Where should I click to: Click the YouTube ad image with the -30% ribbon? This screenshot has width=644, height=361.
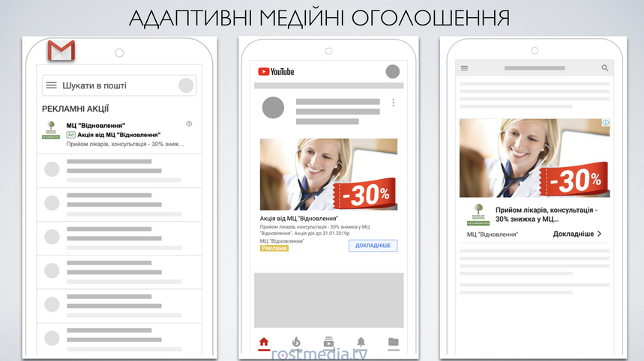pos(328,174)
